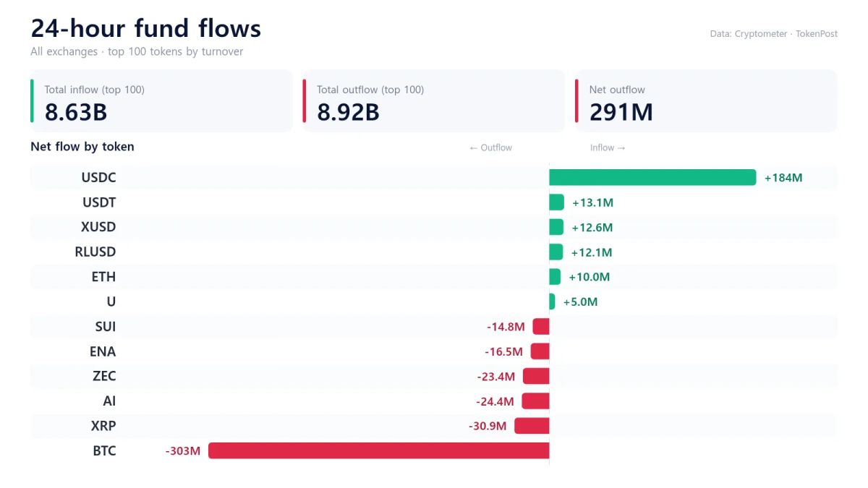The width and height of the screenshot is (868, 488).
Task: Click the red ZEC outflow bar
Action: pos(536,376)
